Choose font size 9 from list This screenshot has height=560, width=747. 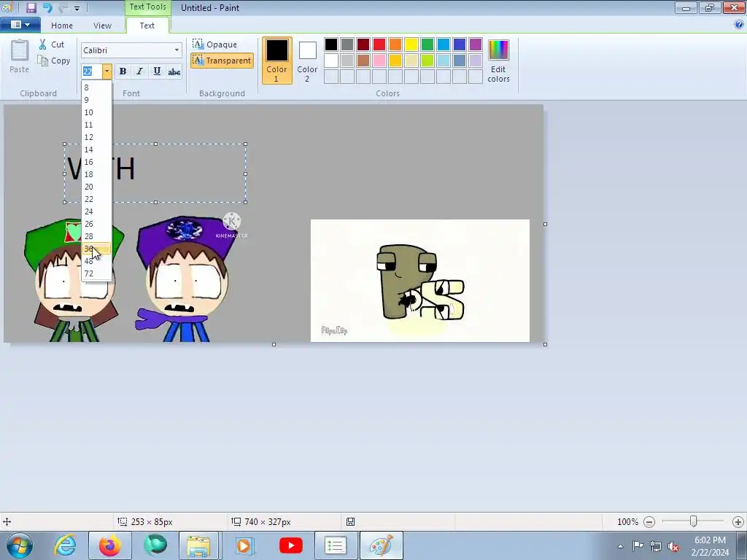click(97, 100)
